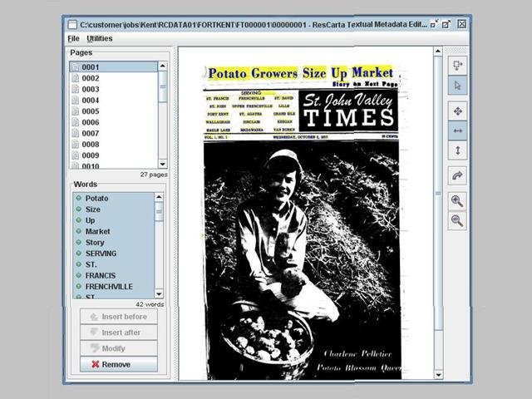The width and height of the screenshot is (532, 399).
Task: Click the add region tool icon
Action: point(457,65)
